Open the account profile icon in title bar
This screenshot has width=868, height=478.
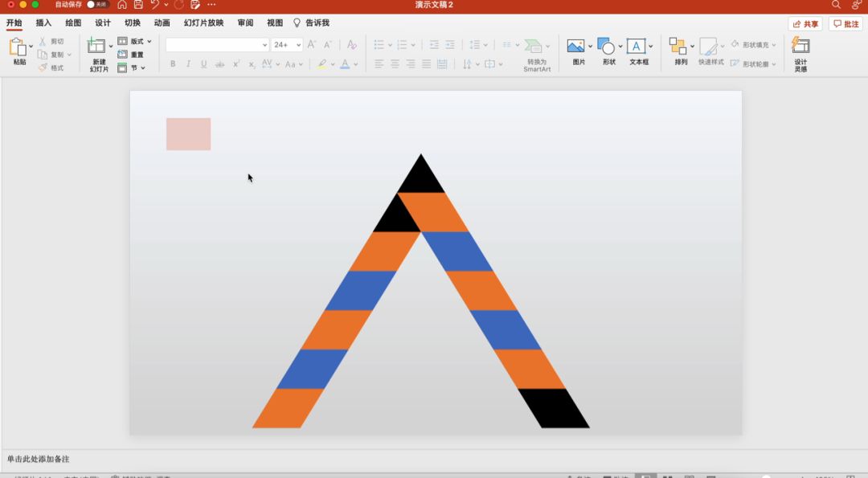tap(857, 5)
